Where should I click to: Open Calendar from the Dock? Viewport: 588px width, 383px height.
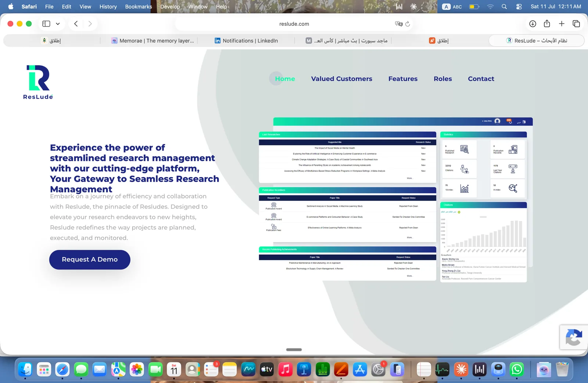(x=174, y=369)
